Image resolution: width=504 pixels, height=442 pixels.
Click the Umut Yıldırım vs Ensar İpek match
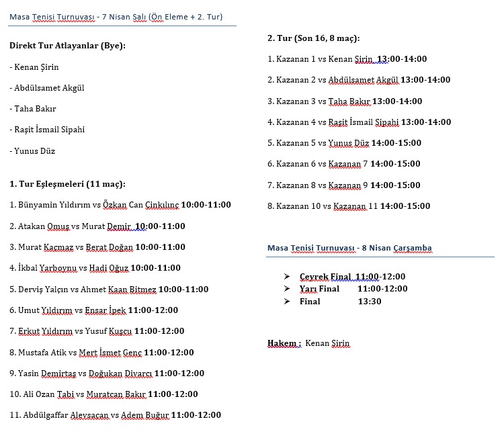click(x=94, y=310)
